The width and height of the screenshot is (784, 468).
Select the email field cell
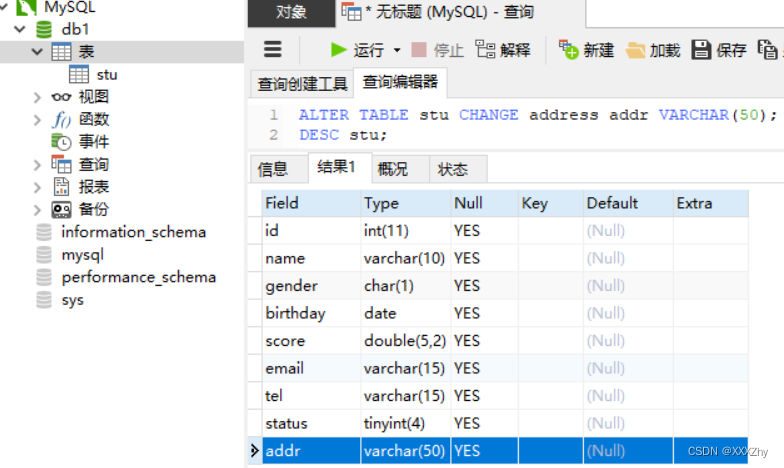point(311,368)
